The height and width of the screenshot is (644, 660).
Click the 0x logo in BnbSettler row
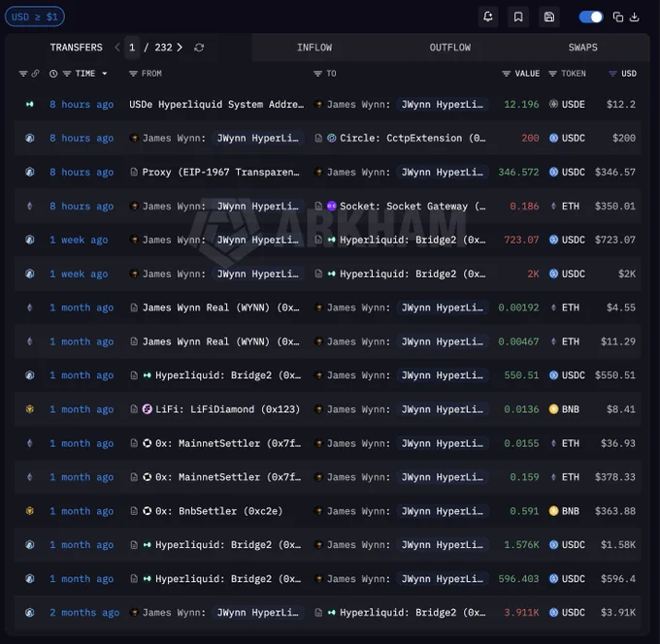[x=147, y=511]
